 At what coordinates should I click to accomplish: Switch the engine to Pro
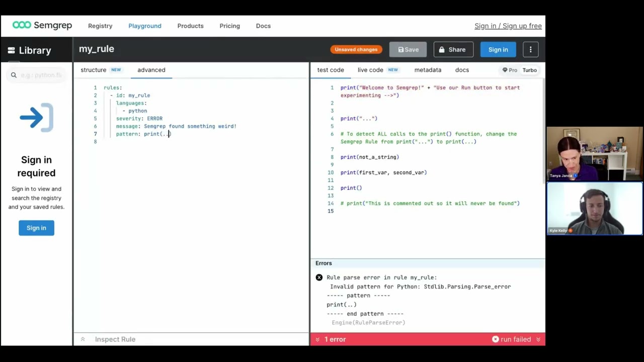510,70
